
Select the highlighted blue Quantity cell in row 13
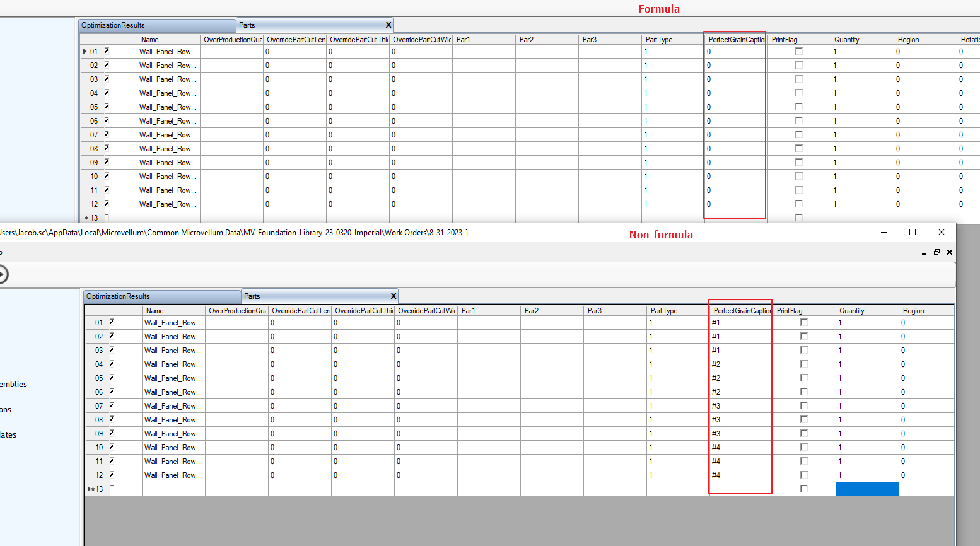(x=866, y=489)
